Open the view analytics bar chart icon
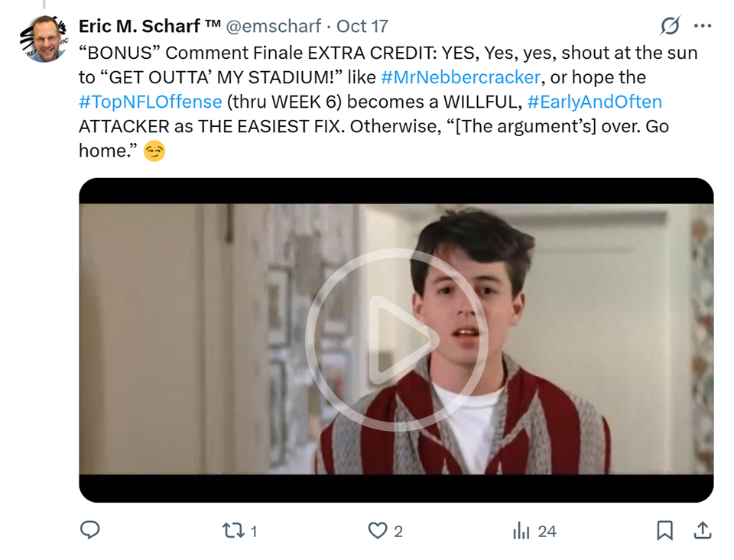This screenshot has width=734, height=560. click(x=521, y=530)
